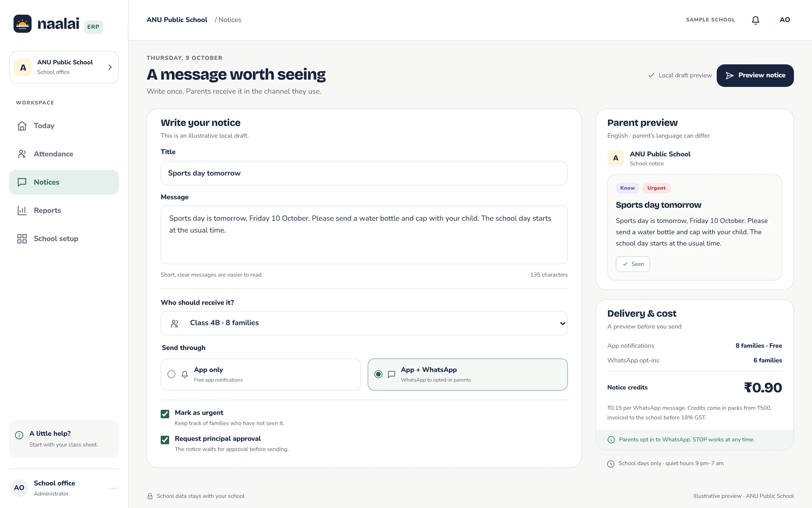Click the clock icon beside quiet hours
This screenshot has height=508, width=812.
pos(611,464)
